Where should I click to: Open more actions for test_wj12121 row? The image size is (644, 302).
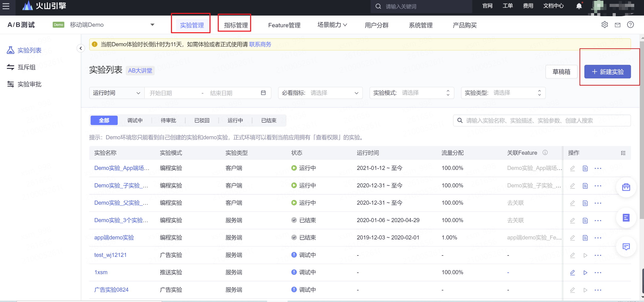[598, 255]
